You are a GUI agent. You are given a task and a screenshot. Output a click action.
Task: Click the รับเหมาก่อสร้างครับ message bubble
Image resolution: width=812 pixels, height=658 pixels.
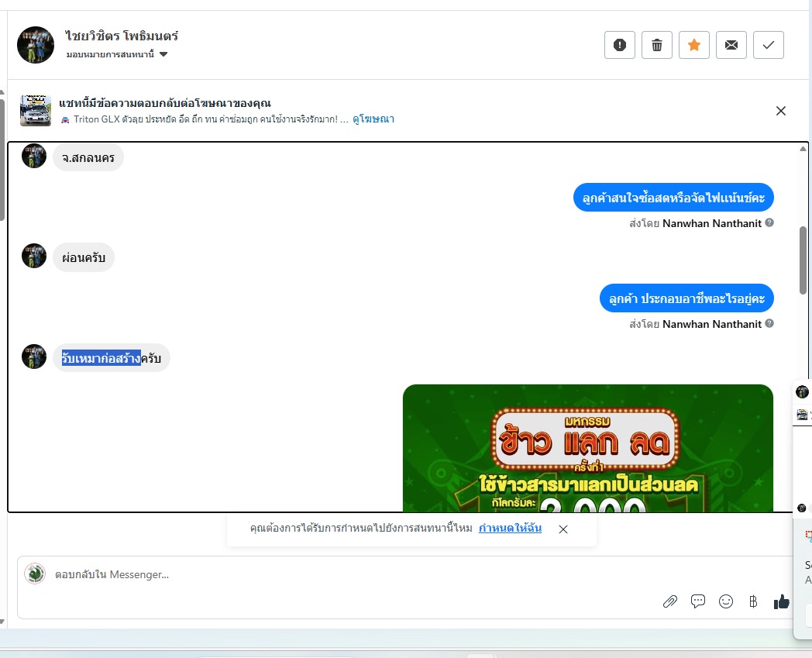pos(112,358)
